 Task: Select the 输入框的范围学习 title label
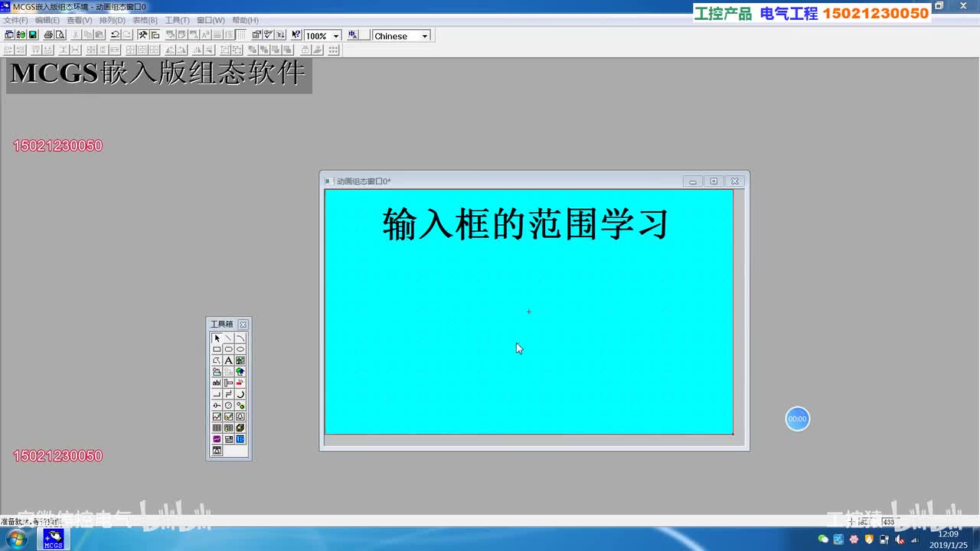[x=526, y=224]
